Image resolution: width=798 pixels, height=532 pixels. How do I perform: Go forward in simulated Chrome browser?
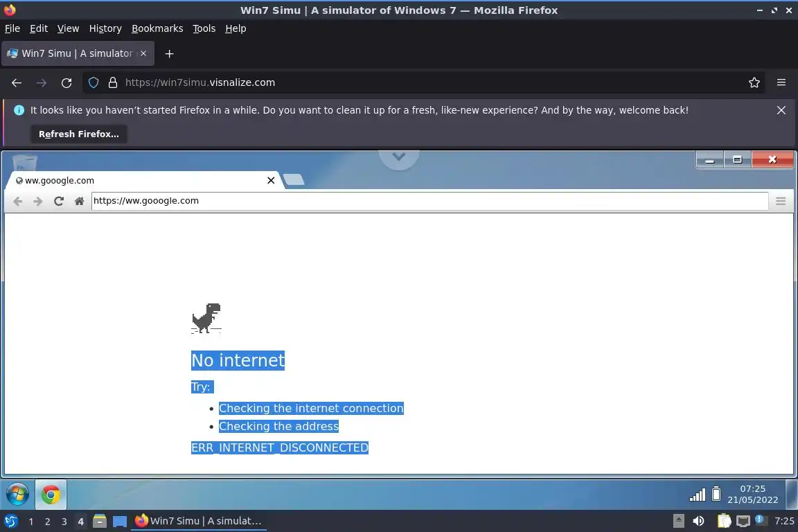(x=37, y=201)
